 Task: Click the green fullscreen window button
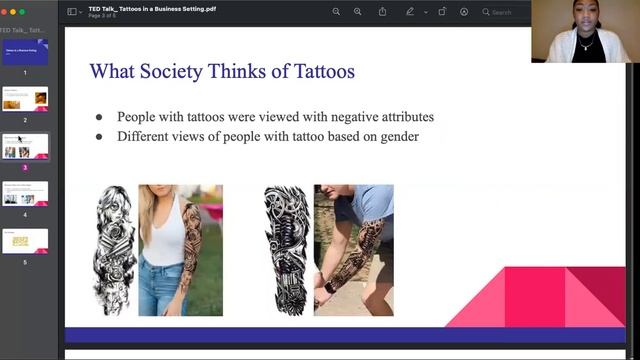[x=22, y=12]
